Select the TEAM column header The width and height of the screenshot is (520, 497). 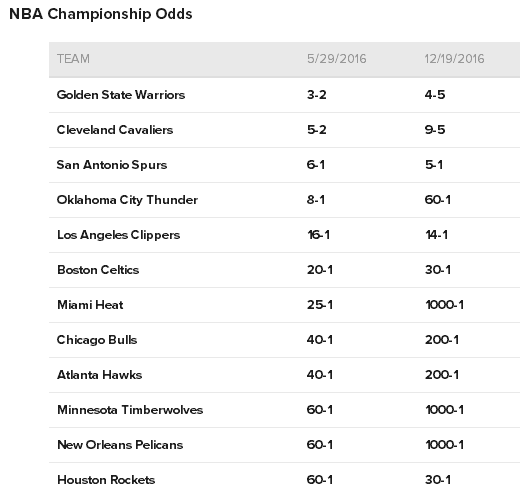point(73,59)
